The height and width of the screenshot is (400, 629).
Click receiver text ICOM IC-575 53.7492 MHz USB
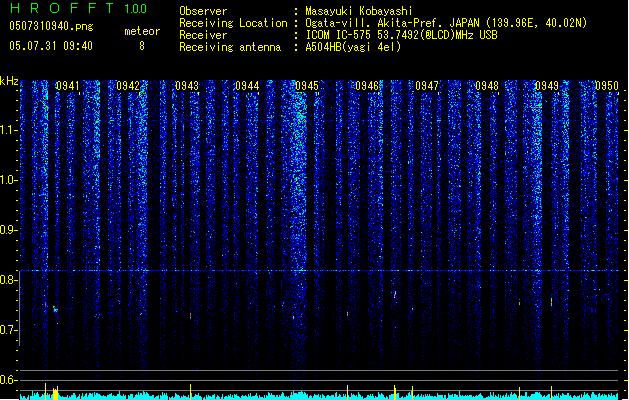point(402,35)
